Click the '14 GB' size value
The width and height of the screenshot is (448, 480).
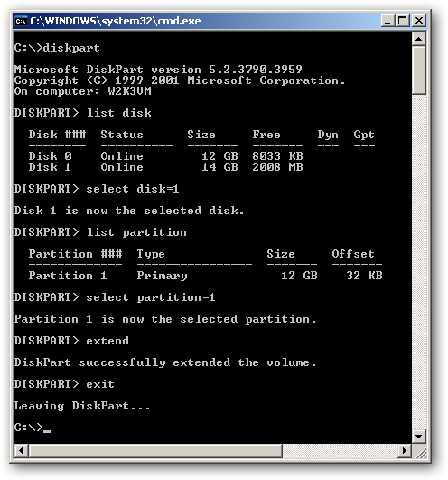click(219, 167)
